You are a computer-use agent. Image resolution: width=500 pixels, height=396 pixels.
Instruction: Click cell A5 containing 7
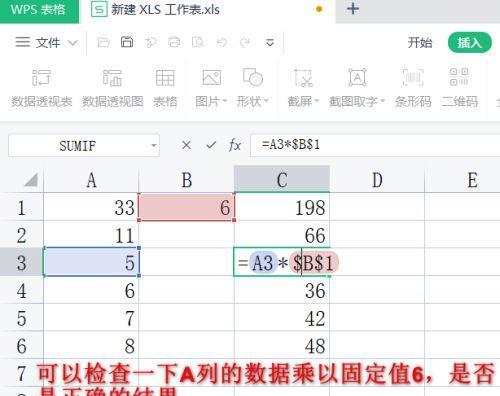[91, 318]
